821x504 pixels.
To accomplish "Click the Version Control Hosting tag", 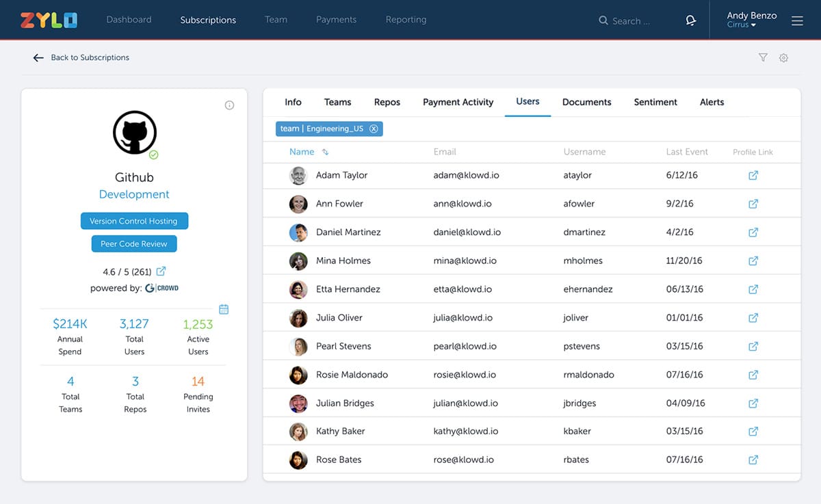I will pyautogui.click(x=134, y=221).
